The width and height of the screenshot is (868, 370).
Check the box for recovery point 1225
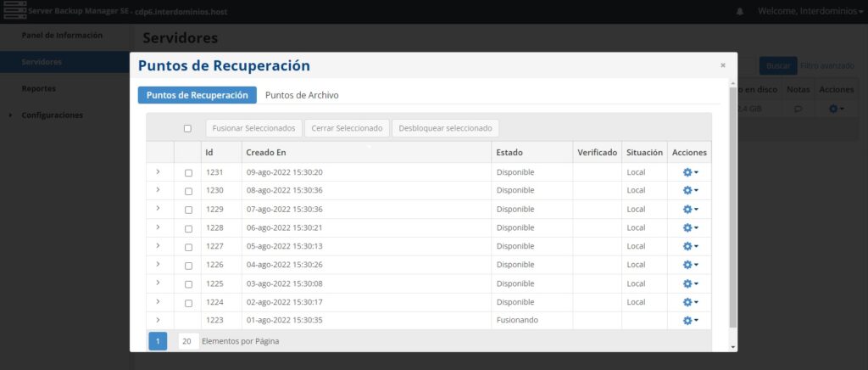click(188, 284)
